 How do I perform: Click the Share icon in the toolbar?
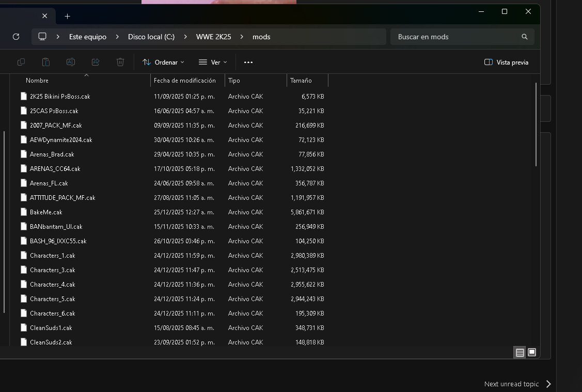(x=96, y=62)
